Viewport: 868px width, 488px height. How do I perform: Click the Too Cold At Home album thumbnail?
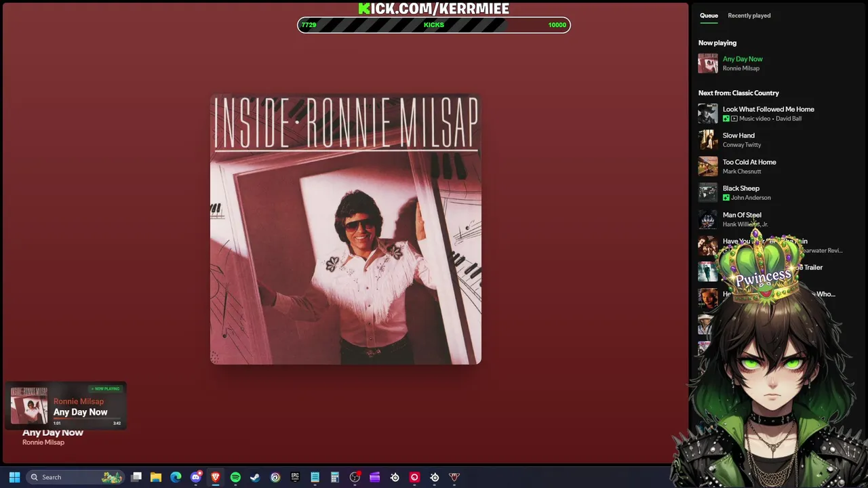[708, 166]
